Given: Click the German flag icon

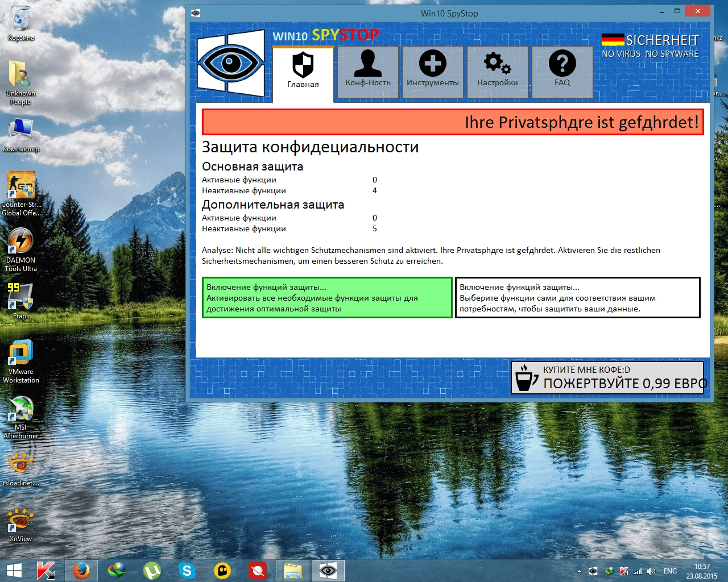Looking at the screenshot, I should click(x=613, y=40).
